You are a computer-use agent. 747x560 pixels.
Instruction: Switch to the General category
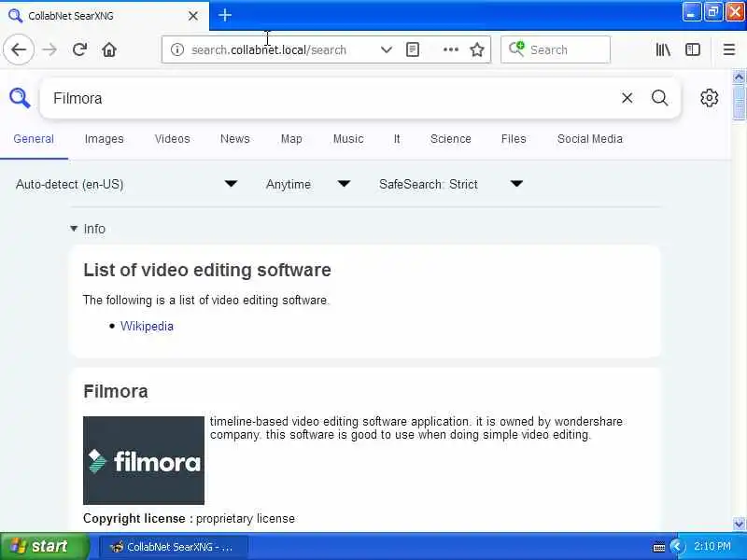coord(34,138)
